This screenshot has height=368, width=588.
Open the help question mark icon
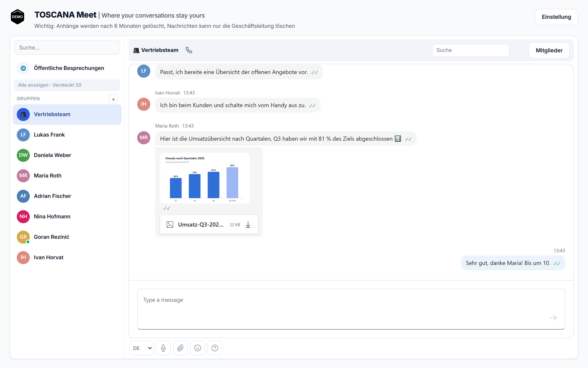[215, 348]
